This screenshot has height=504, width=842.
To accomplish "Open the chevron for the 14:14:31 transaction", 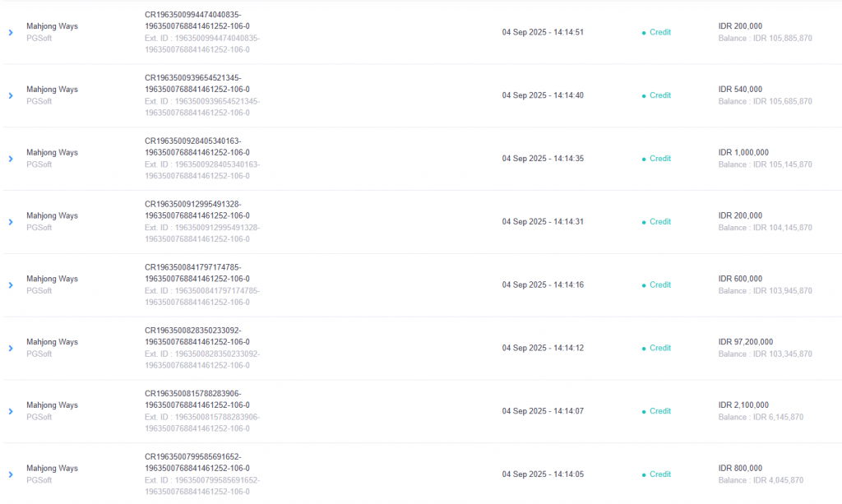I will tap(11, 222).
